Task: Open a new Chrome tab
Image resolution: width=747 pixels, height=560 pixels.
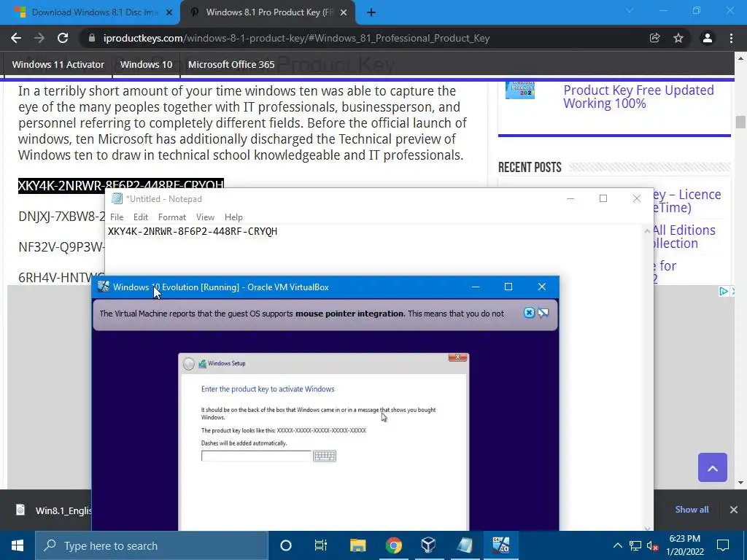Action: tap(371, 13)
